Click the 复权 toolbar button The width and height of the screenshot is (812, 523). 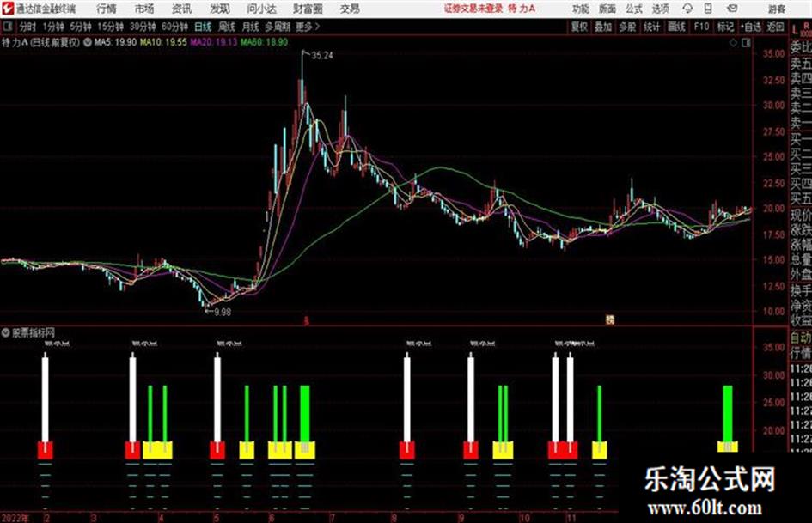click(579, 27)
